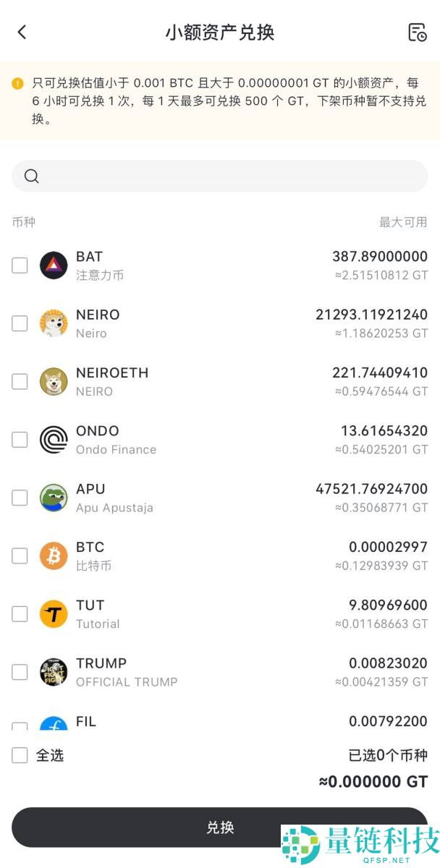Click the 最大可用 column header

coord(403,222)
